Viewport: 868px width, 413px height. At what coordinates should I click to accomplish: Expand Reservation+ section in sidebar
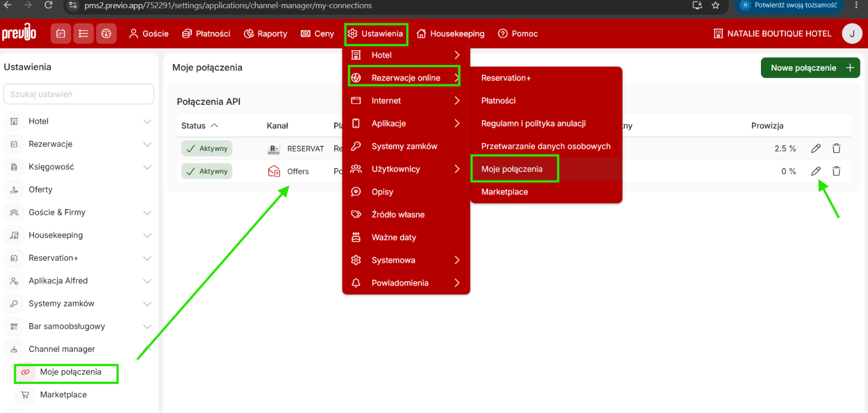pyautogui.click(x=79, y=258)
